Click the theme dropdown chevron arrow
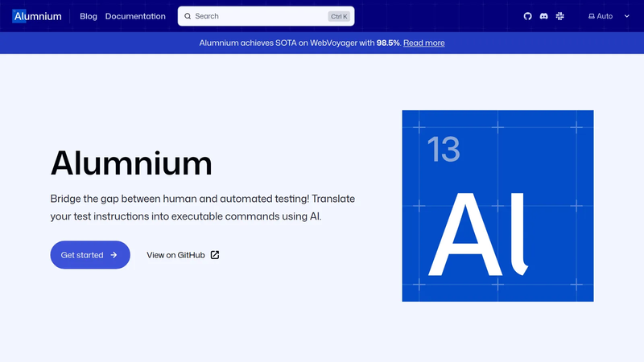This screenshot has height=362, width=644. 627,16
